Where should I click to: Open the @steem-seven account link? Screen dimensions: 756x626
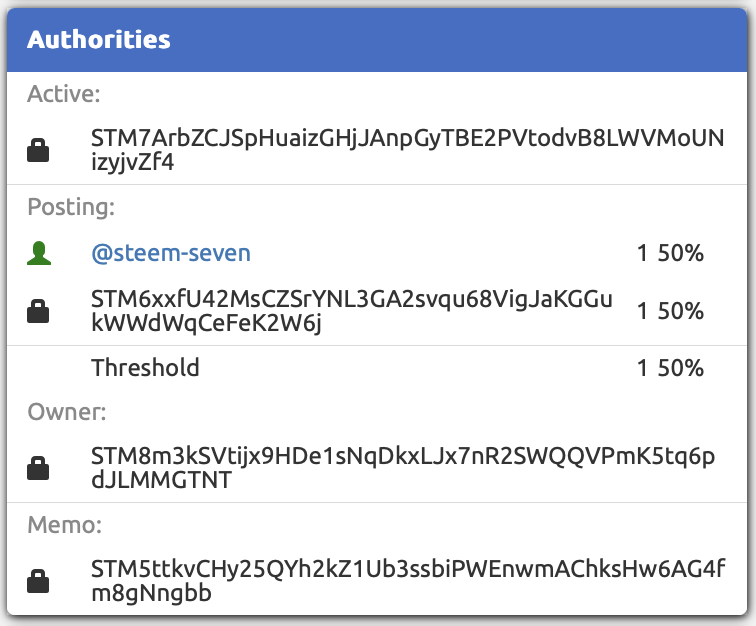(x=171, y=254)
